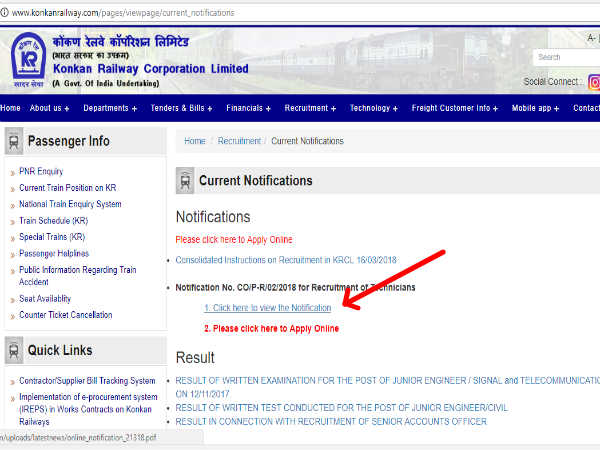Open Passenger Helplines link
Viewport: 600px width, 450px height.
(x=54, y=254)
